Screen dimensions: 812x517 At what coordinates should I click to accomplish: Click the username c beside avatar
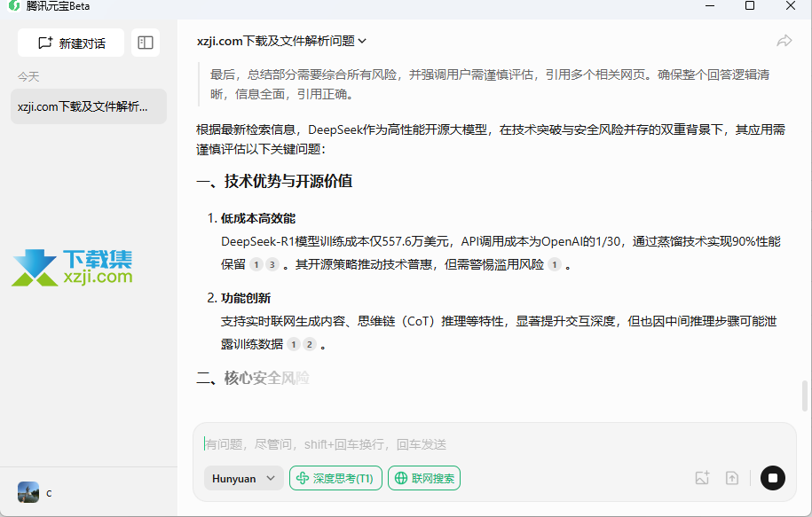(x=49, y=493)
